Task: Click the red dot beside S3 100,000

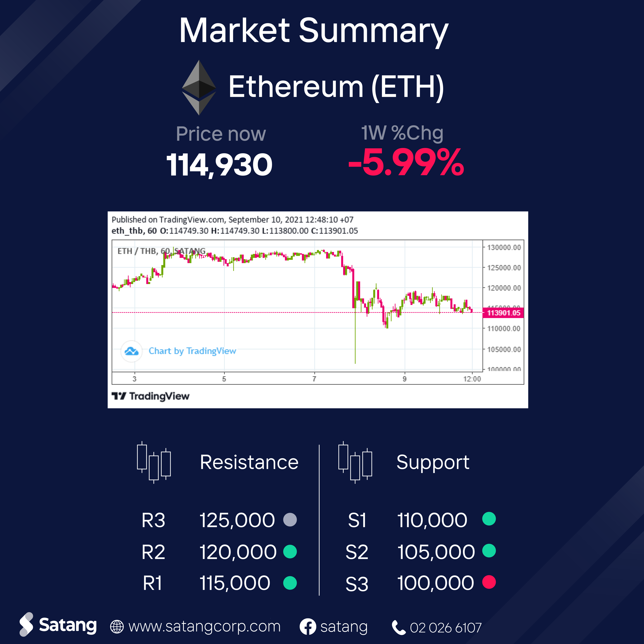Action: click(x=489, y=582)
